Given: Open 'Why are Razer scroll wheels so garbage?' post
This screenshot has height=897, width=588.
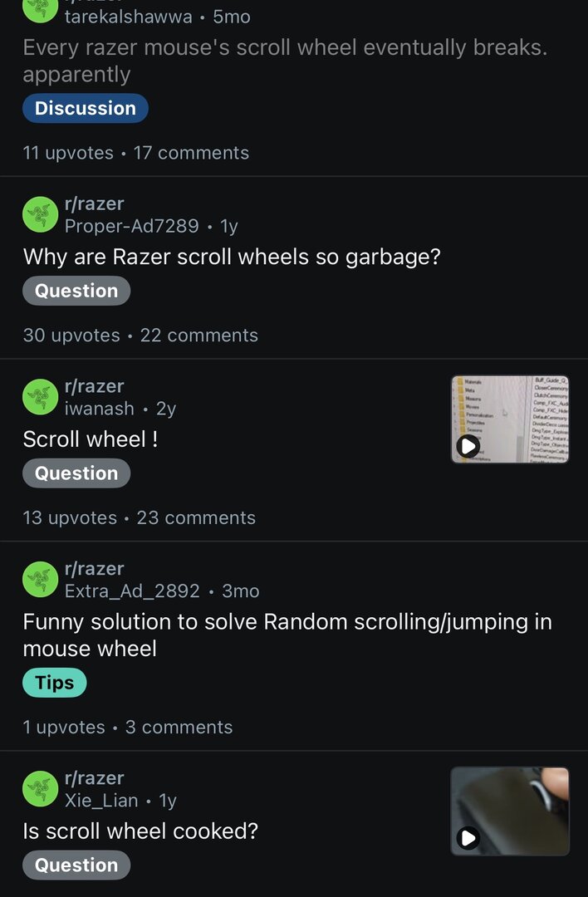Looking at the screenshot, I should click(232, 257).
